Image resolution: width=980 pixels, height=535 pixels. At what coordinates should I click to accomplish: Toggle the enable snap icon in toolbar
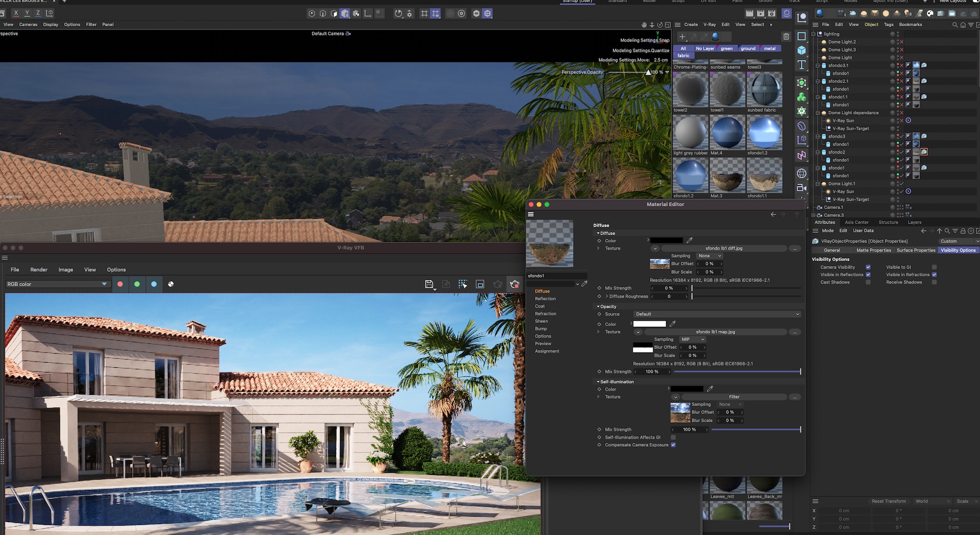pos(398,14)
